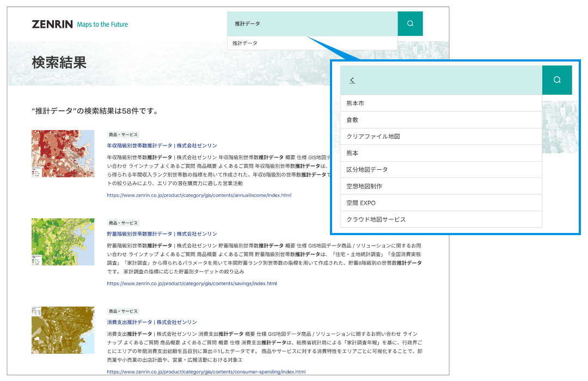Viewport: 588px width, 381px height.
Task: Select the 区分地図データ suggestion
Action: click(x=441, y=169)
